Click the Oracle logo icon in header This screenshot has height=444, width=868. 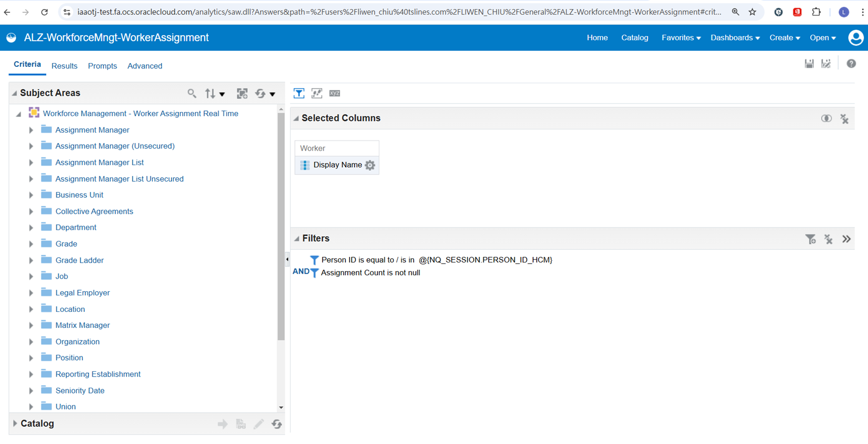[11, 38]
